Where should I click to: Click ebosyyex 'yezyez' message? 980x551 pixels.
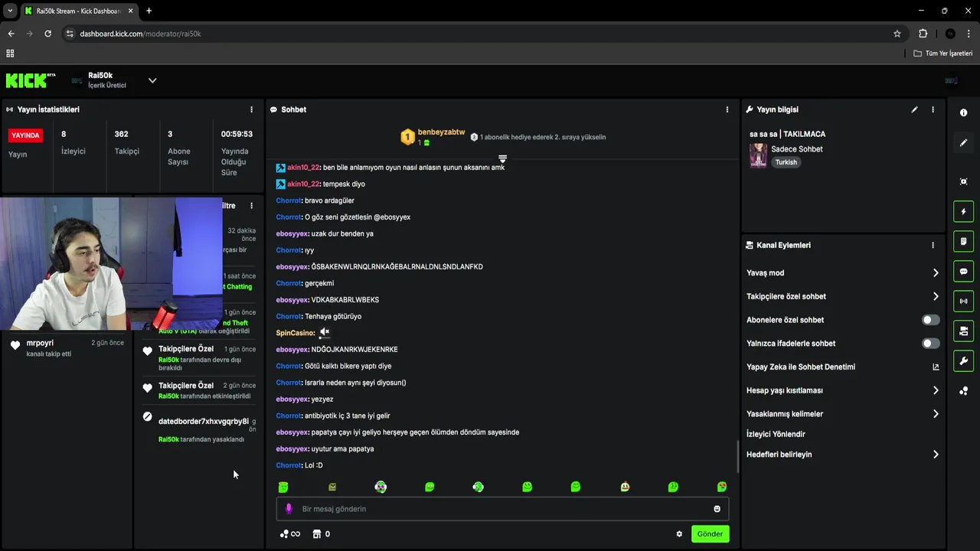pyautogui.click(x=305, y=399)
